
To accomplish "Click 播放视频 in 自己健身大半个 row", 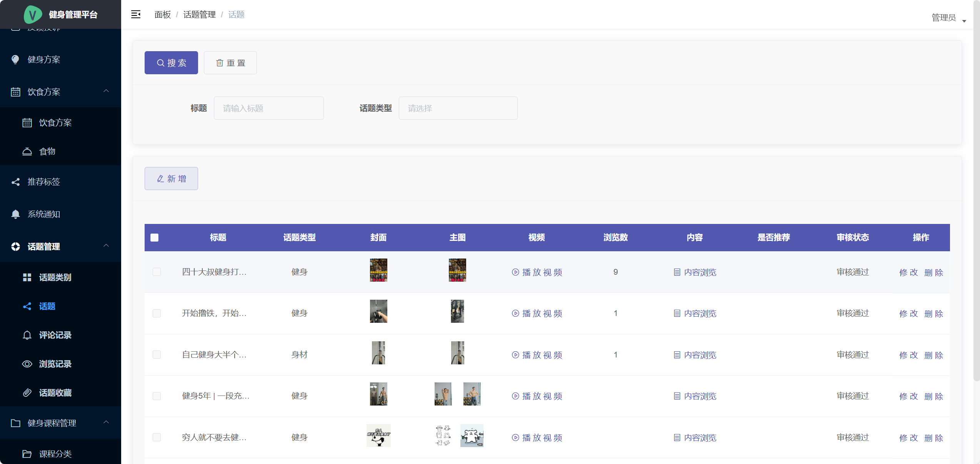I will point(537,355).
